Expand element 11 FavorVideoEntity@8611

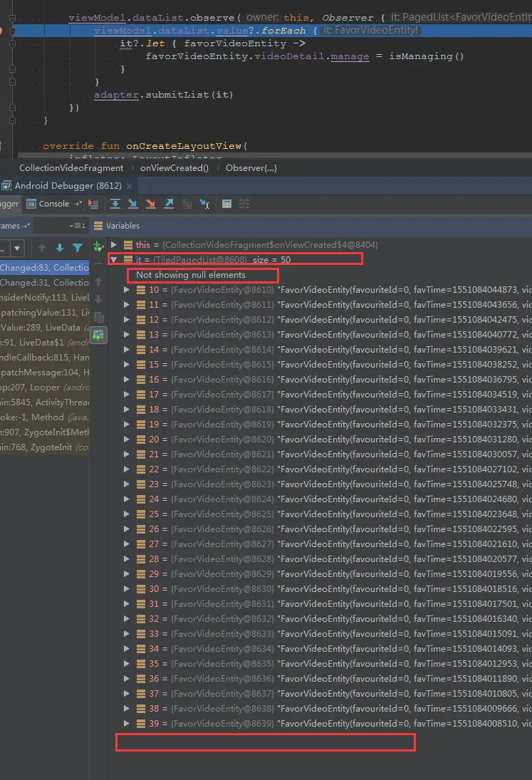pos(127,304)
